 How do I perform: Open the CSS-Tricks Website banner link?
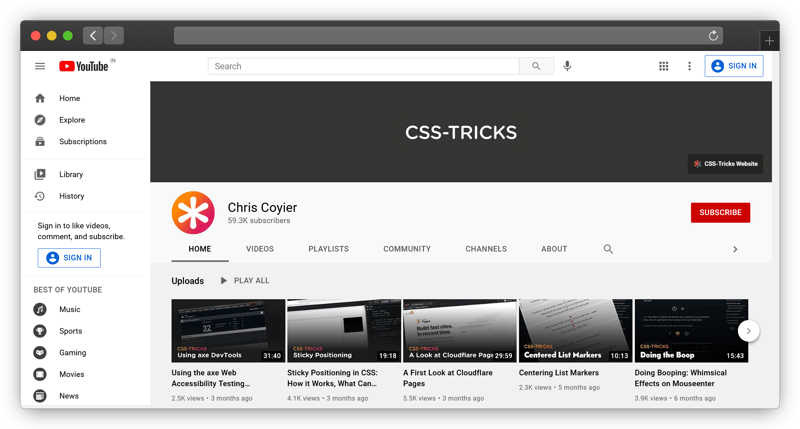tap(725, 164)
